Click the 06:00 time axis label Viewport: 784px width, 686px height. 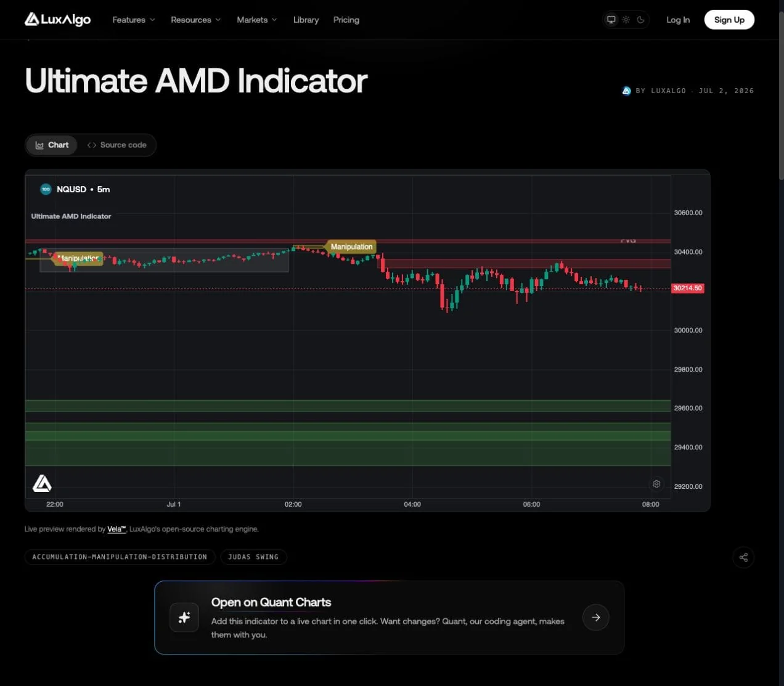(x=531, y=504)
